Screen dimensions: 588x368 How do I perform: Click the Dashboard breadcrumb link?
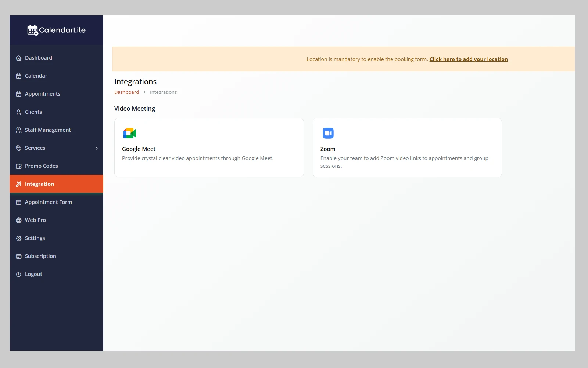(126, 92)
